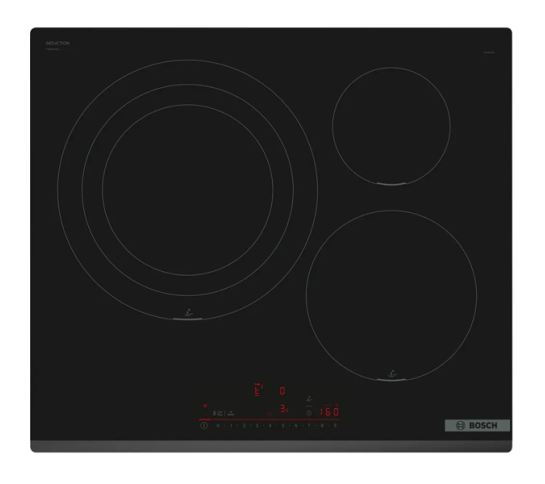The image size is (545, 484).
Task: Click the center of triple-ring cooking zone
Action: tap(188, 190)
